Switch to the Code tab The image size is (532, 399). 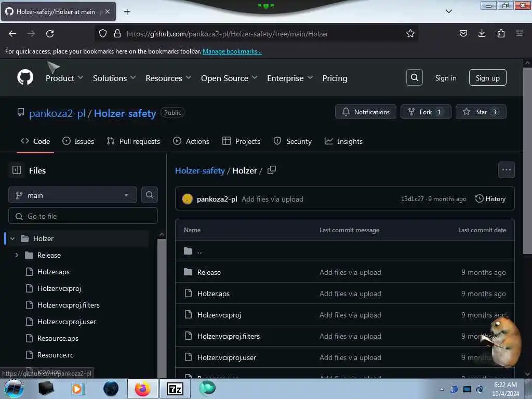[x=35, y=141]
